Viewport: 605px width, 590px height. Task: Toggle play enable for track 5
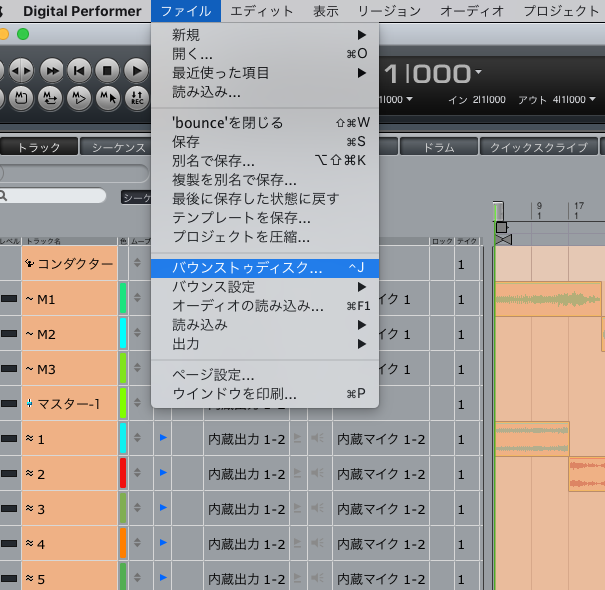[163, 578]
